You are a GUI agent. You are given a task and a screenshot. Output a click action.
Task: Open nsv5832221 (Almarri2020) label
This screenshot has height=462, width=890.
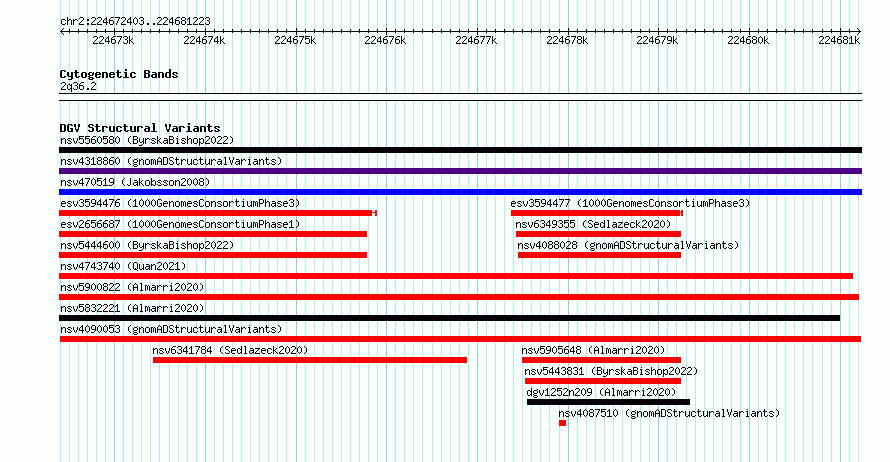132,308
